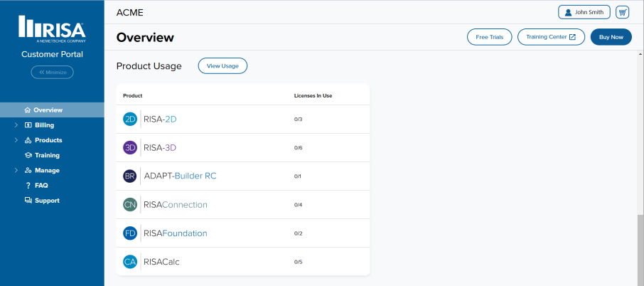Click the Free Trials button
Viewport: 644px width, 286px height.
pos(490,37)
